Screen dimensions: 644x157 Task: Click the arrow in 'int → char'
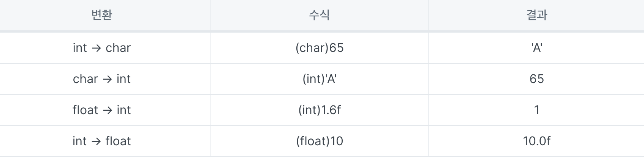[x=96, y=48]
